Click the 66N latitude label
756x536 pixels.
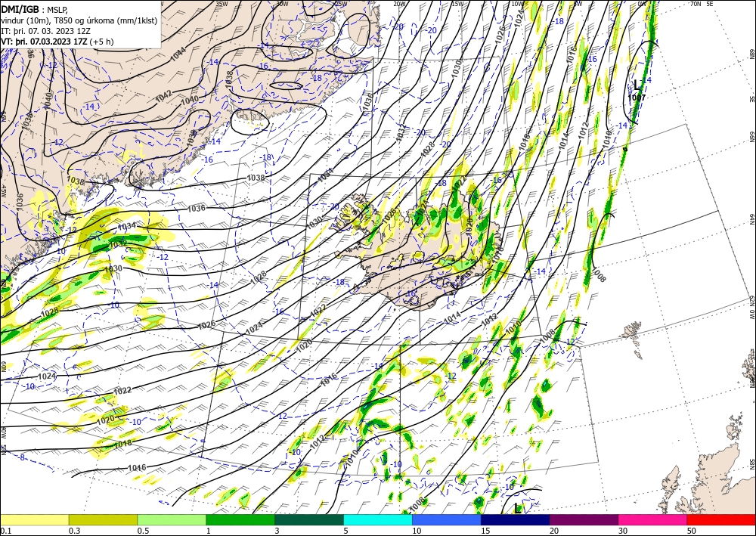pyautogui.click(x=751, y=138)
